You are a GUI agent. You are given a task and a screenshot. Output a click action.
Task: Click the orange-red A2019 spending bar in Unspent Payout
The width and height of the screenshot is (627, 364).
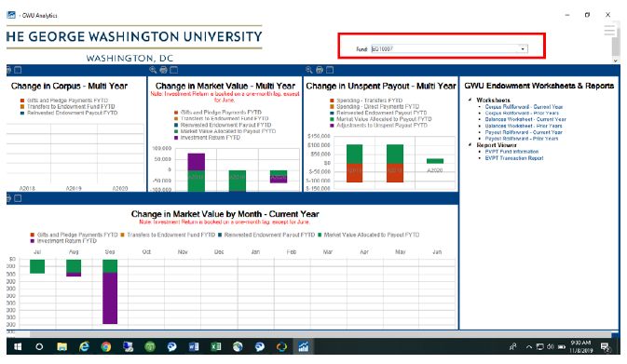click(x=395, y=173)
